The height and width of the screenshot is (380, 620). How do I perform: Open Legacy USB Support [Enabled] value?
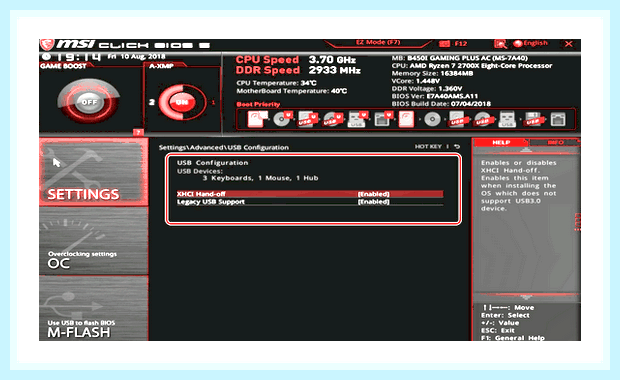[x=373, y=202]
